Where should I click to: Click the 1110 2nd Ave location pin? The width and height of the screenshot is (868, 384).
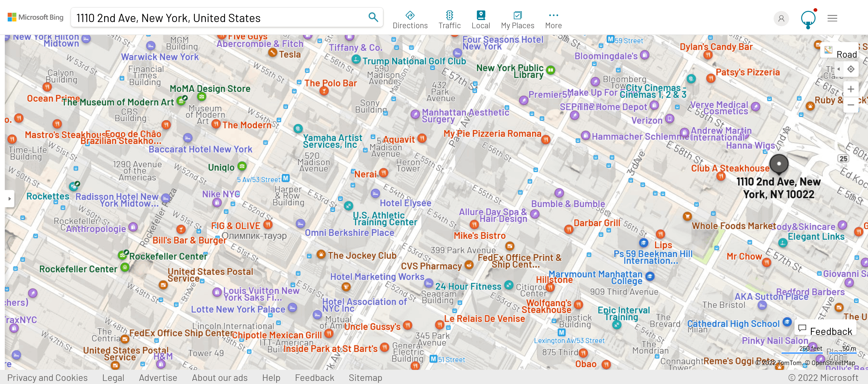pyautogui.click(x=779, y=164)
